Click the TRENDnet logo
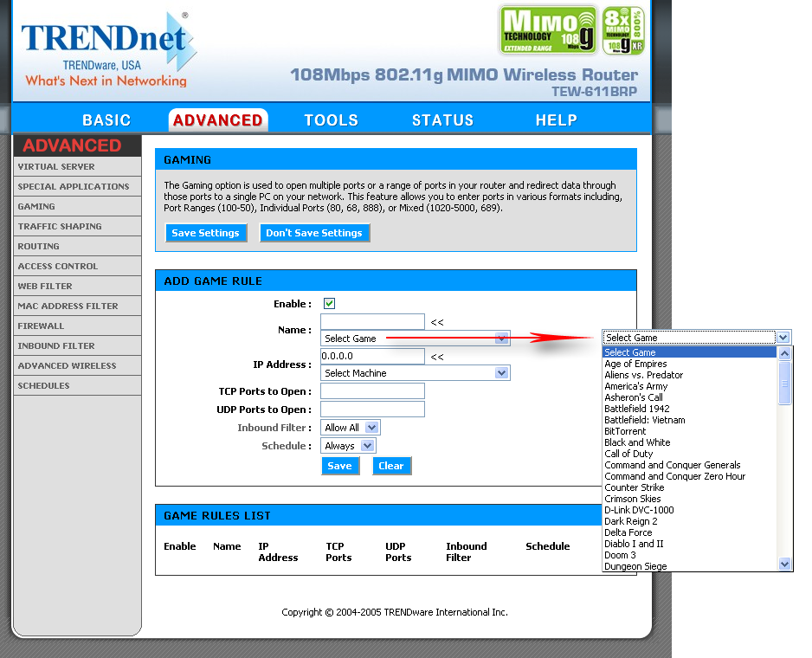Image resolution: width=812 pixels, height=658 pixels. 107,49
